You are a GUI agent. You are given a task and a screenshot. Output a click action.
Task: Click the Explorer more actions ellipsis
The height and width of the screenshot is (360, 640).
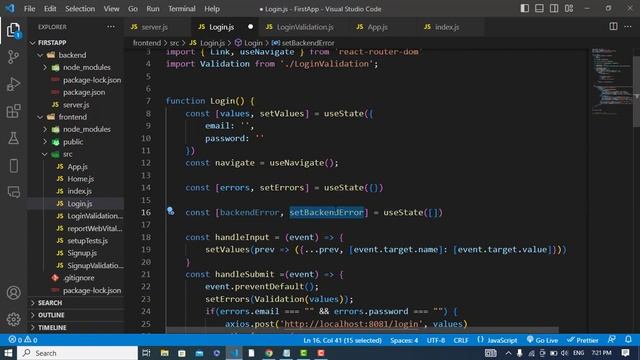tap(111, 27)
